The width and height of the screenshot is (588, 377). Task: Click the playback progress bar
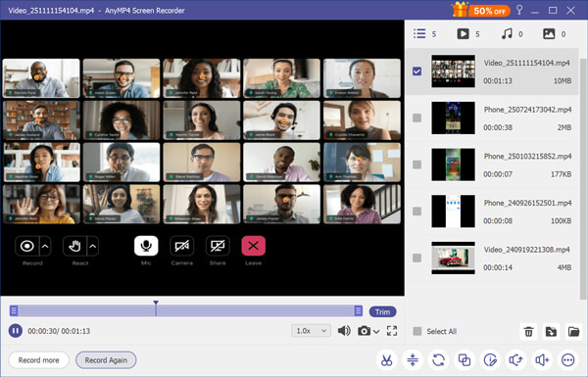[x=186, y=310]
